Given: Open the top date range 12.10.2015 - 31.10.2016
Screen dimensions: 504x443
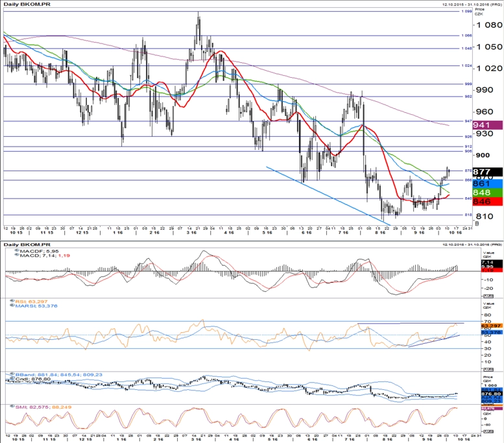Looking at the screenshot, I should click(472, 5).
